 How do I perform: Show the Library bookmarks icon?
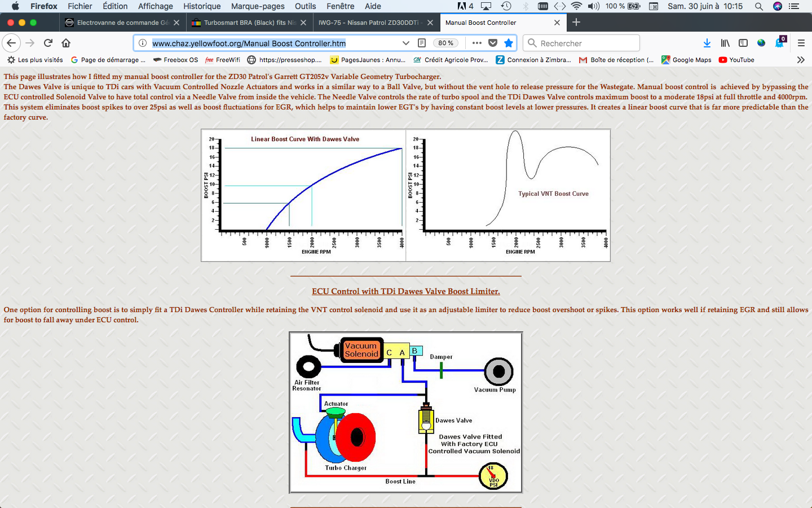tap(725, 43)
